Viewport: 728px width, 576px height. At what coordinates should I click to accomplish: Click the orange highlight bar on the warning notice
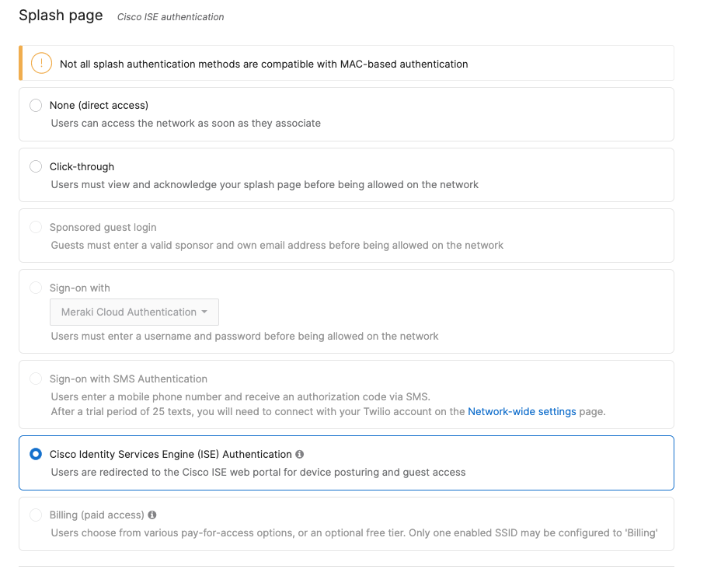point(19,63)
